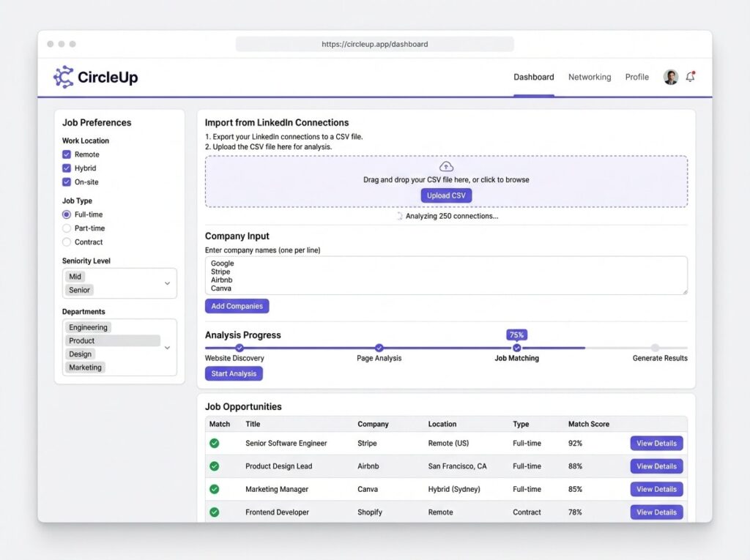Image resolution: width=750 pixels, height=560 pixels.
Task: Click the Add Companies button
Action: (x=237, y=306)
